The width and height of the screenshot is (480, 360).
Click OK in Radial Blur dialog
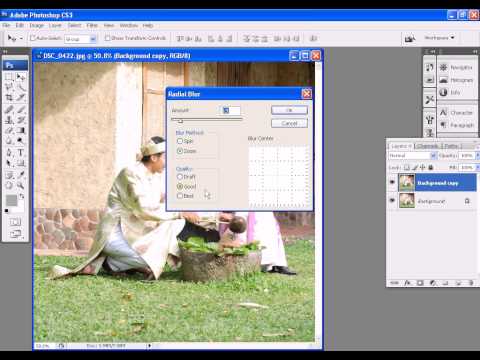(289, 110)
